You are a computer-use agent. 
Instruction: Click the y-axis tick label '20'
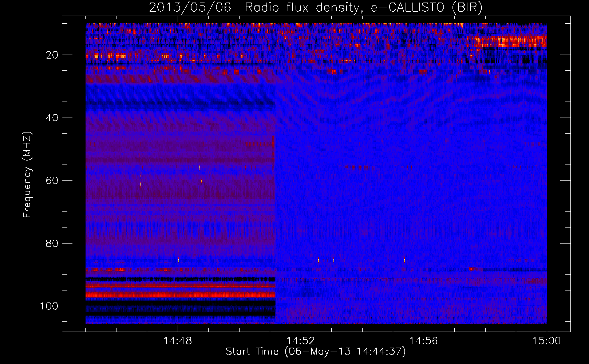pyautogui.click(x=52, y=55)
